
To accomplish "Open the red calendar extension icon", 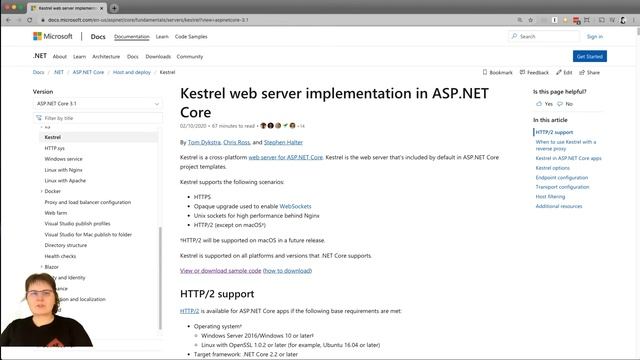I will tap(576, 20).
